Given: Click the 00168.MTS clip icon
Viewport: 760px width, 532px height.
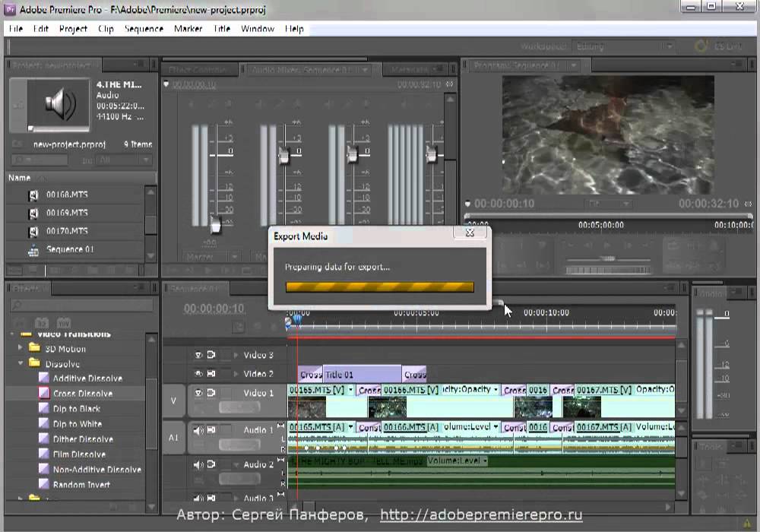Looking at the screenshot, I should [33, 195].
